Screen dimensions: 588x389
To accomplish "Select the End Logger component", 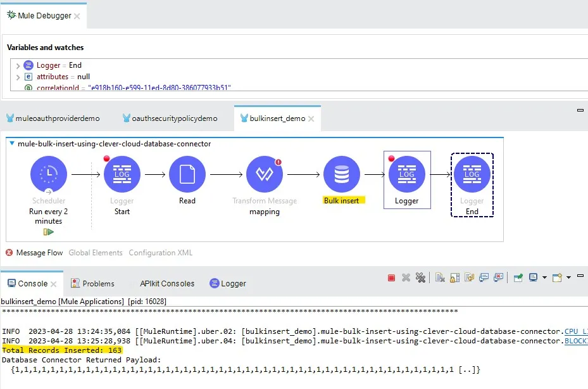I will [x=472, y=174].
